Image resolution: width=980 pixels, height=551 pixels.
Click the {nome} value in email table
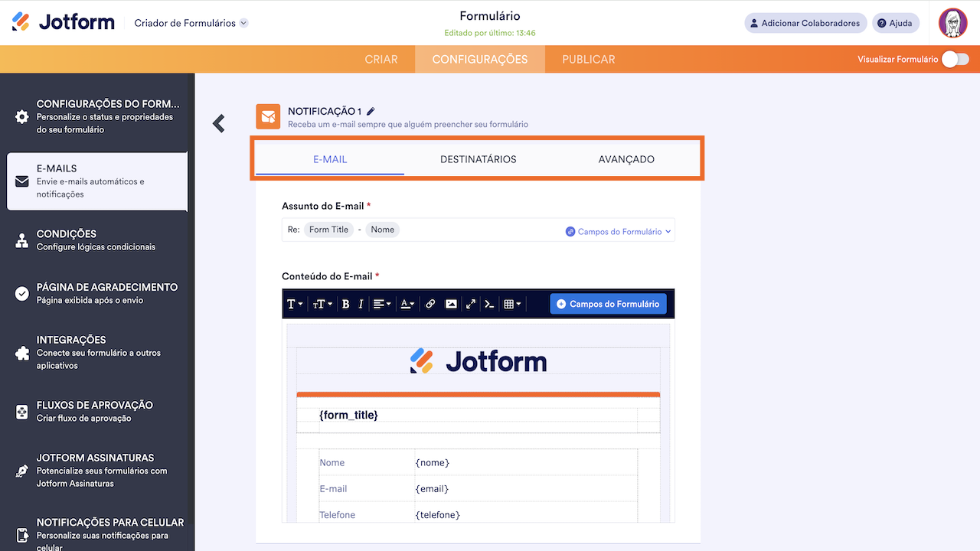pyautogui.click(x=433, y=462)
